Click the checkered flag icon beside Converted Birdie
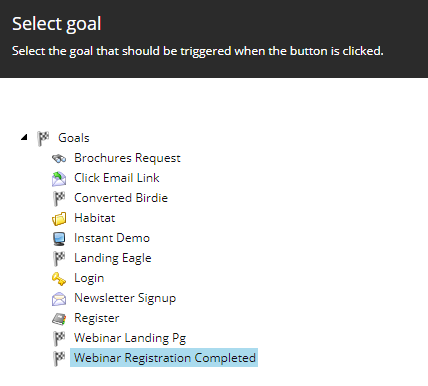This screenshot has width=428, height=386. (x=59, y=199)
